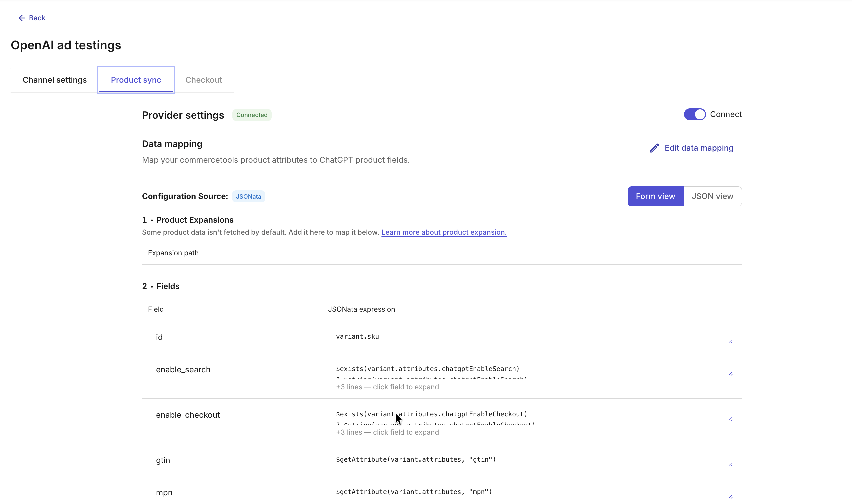Click the $exists chatgptEnableSearch expression

click(x=428, y=369)
